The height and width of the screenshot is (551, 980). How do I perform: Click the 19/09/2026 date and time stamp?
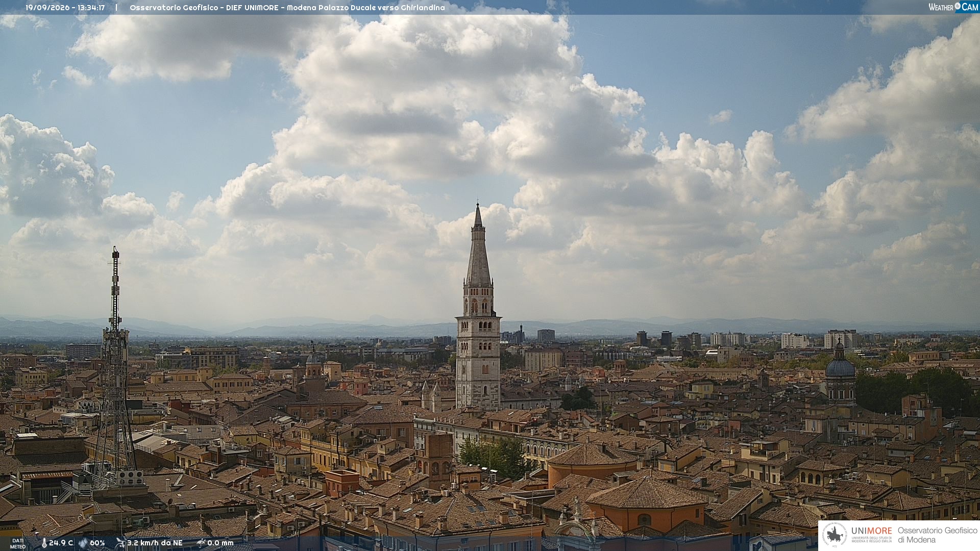click(x=65, y=8)
